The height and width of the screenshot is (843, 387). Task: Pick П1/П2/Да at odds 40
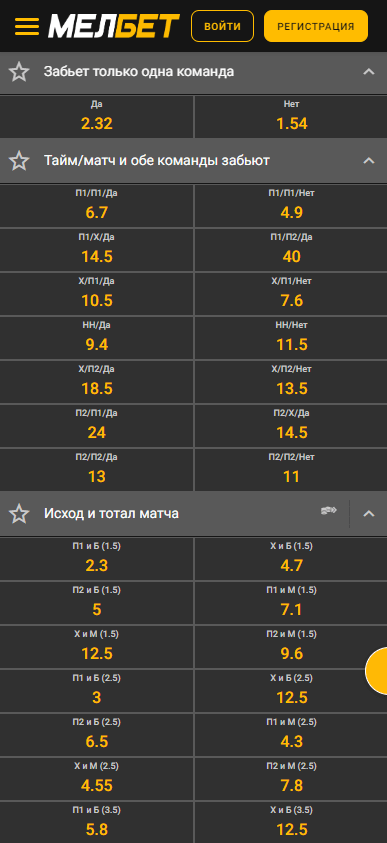(291, 249)
